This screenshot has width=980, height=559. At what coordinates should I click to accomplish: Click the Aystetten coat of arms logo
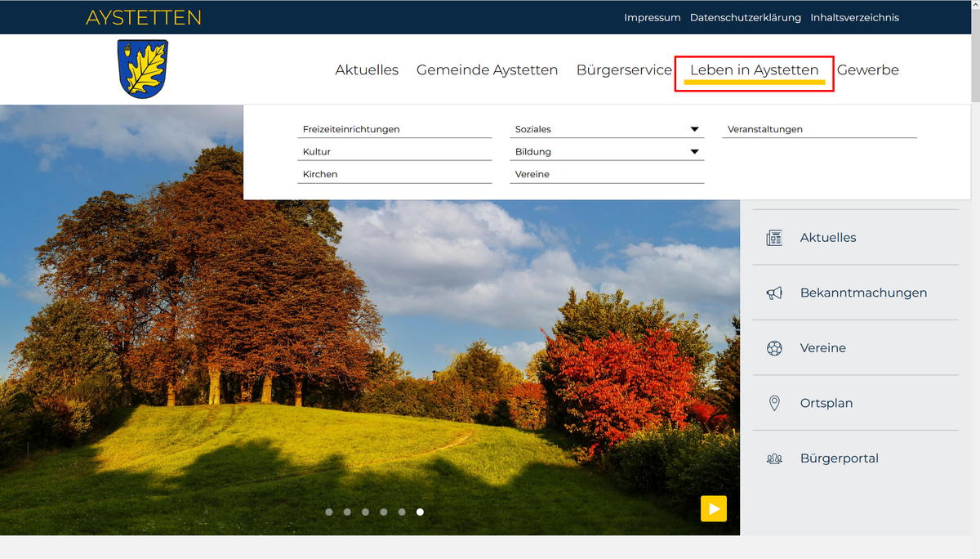(x=143, y=69)
